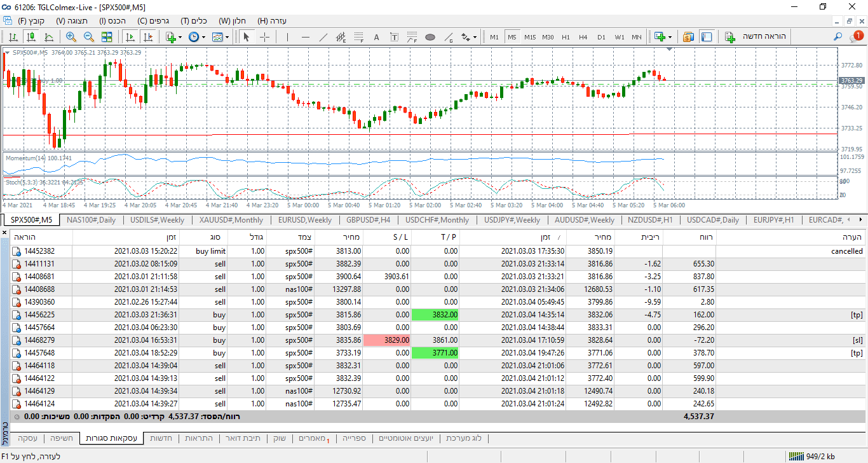868x463 pixels.
Task: Draw a trendline with the trendline tool
Action: (323, 37)
